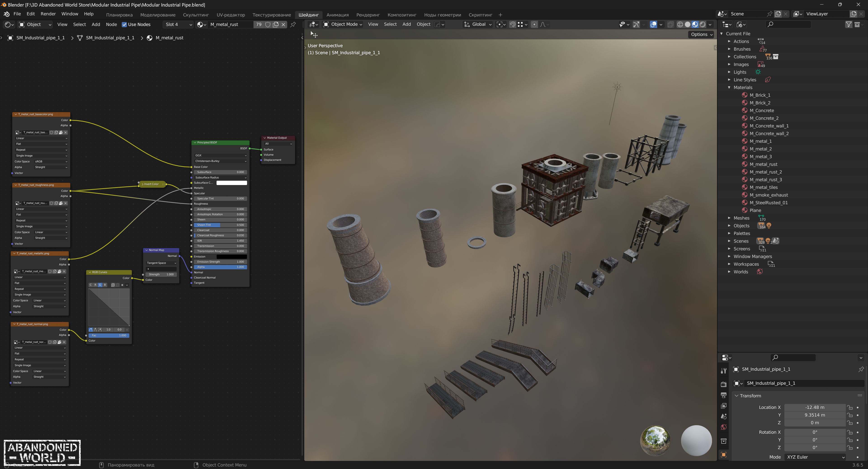Open the Render properties tab icon

pyautogui.click(x=723, y=384)
